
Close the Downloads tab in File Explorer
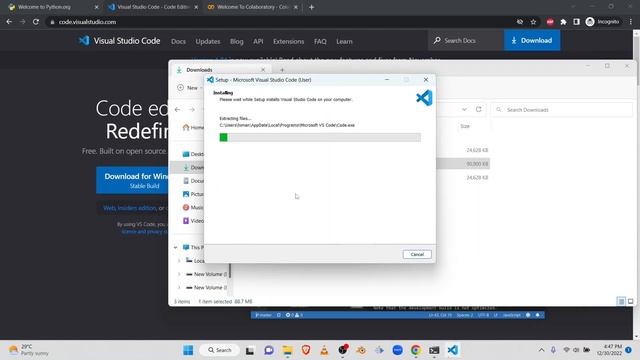click(263, 70)
